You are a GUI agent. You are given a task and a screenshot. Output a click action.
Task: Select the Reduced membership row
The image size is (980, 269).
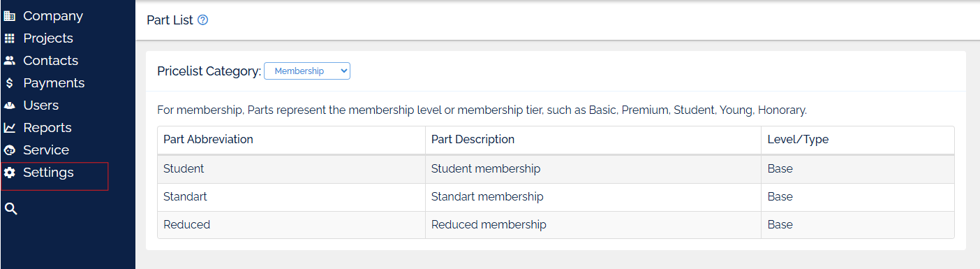point(556,225)
